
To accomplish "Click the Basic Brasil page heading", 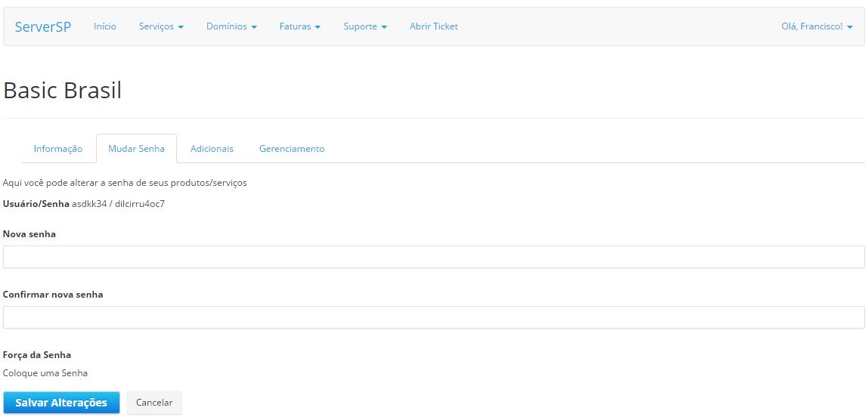I will [x=62, y=91].
